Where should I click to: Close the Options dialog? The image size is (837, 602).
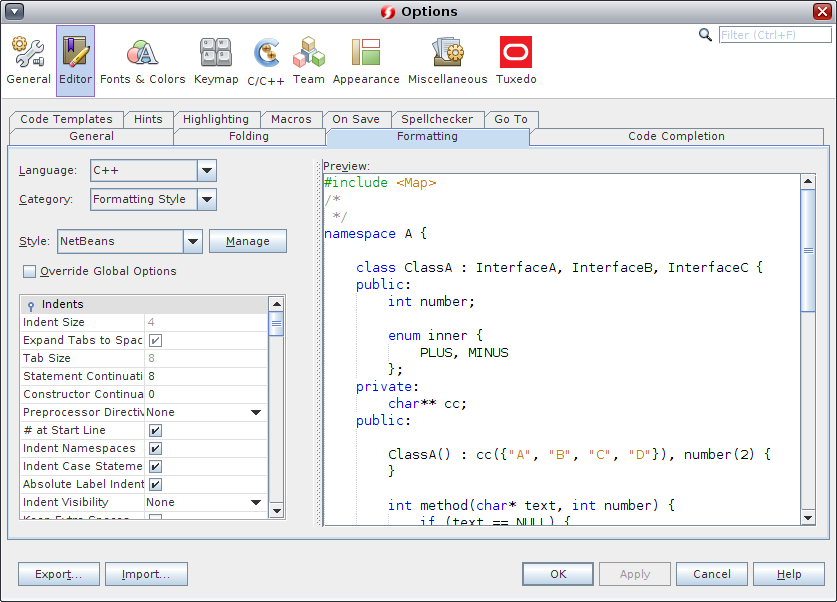tap(822, 11)
